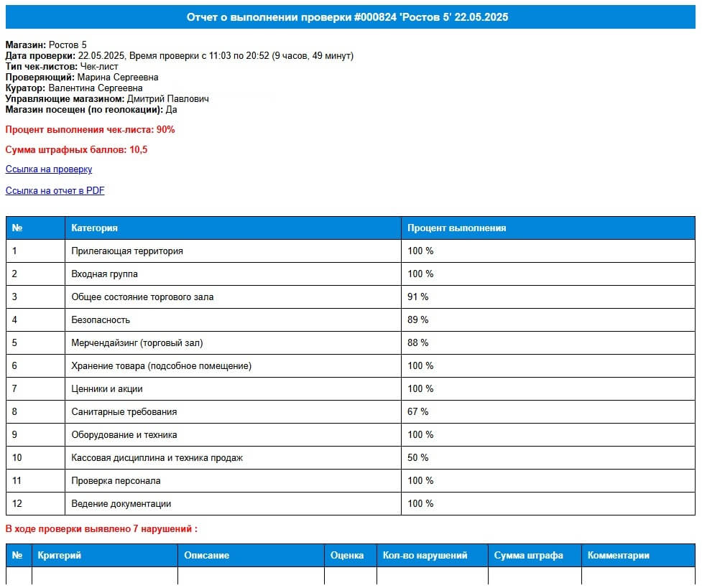Click the 'Тип чек-листов: Чек-лист' line
The image size is (702, 588).
(x=62, y=66)
